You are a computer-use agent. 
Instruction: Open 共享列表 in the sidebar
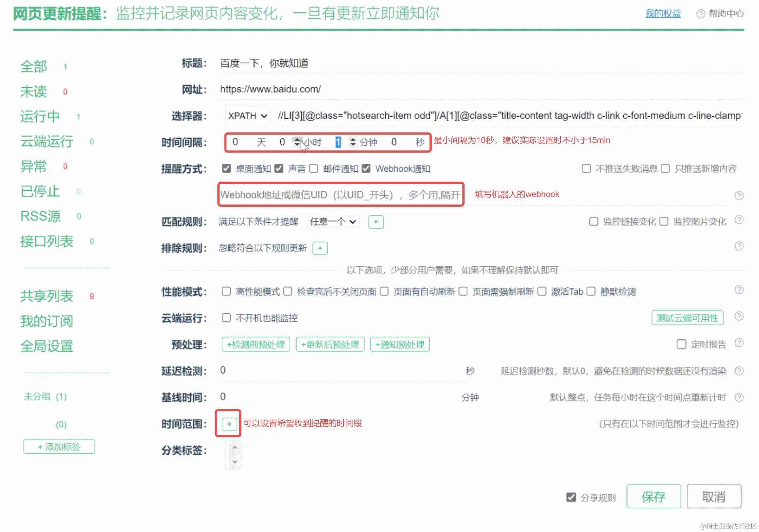pyautogui.click(x=47, y=296)
